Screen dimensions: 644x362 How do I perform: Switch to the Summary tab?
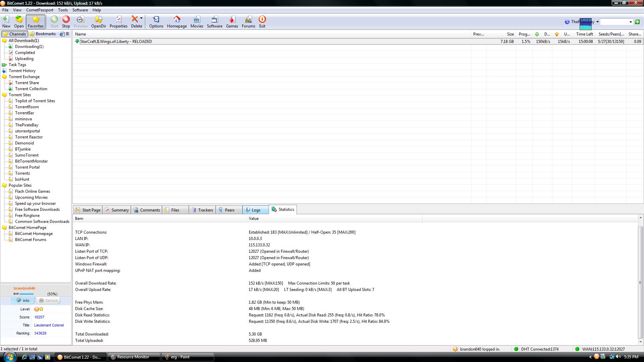pyautogui.click(x=117, y=210)
